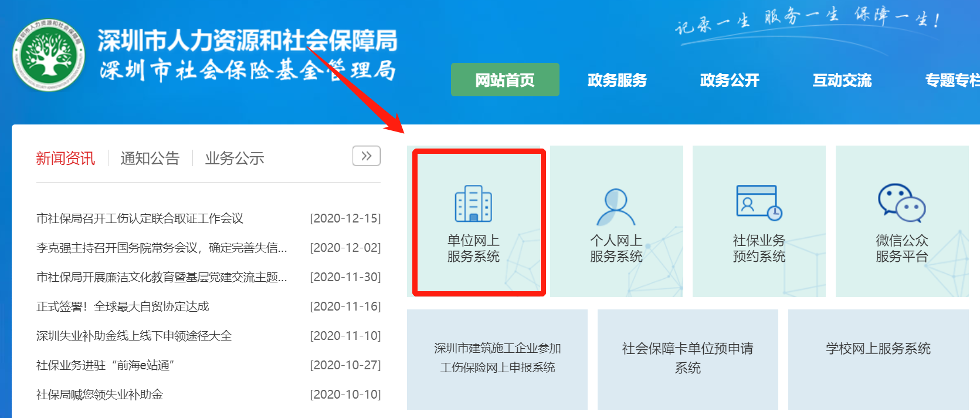The image size is (980, 418).
Task: Click 深圳市人力资源和社会保障局 site title
Action: pos(247,40)
